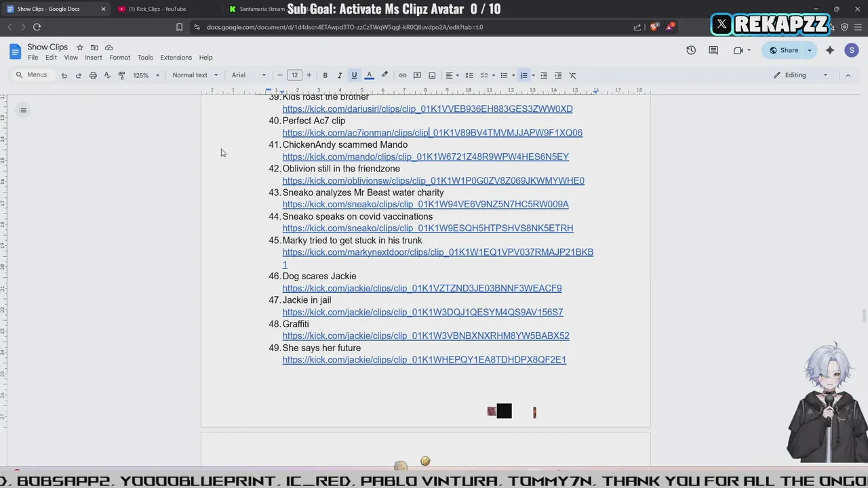The width and height of the screenshot is (868, 488).
Task: Open bulleted list style dropdown arrow
Action: [513, 75]
